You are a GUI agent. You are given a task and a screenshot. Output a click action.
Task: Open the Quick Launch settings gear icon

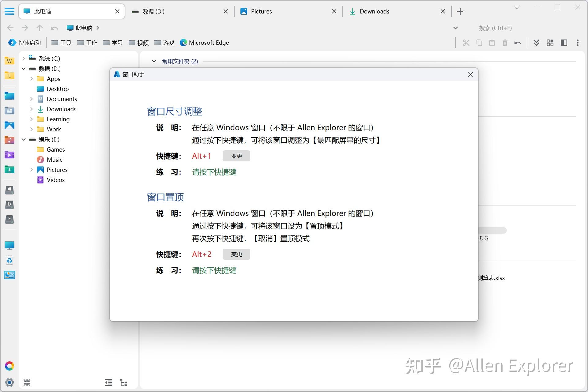10,383
